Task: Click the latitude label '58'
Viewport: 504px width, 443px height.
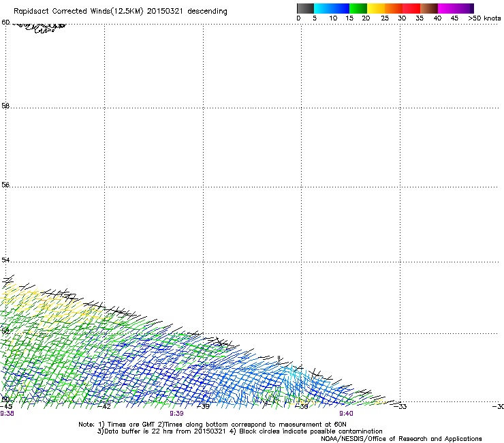Action: pos(5,106)
